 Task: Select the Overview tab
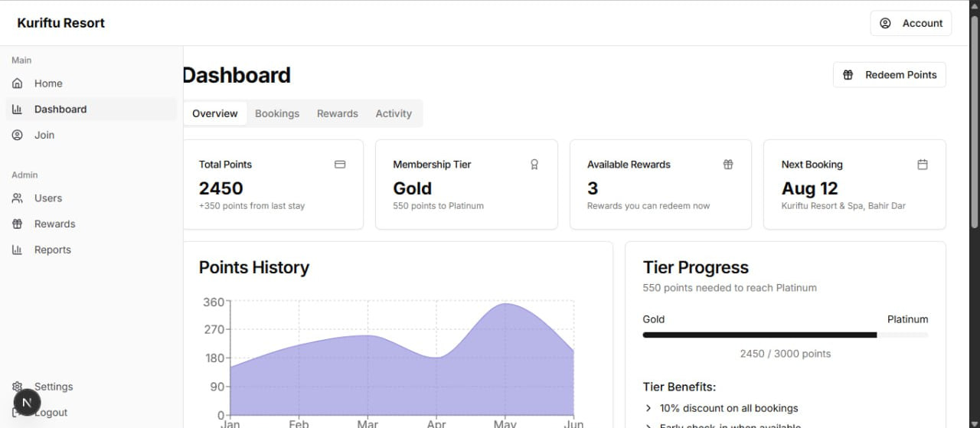pos(215,113)
